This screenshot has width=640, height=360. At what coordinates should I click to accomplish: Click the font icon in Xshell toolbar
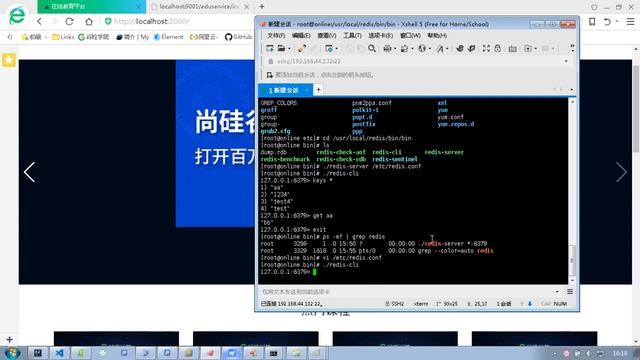(440, 49)
